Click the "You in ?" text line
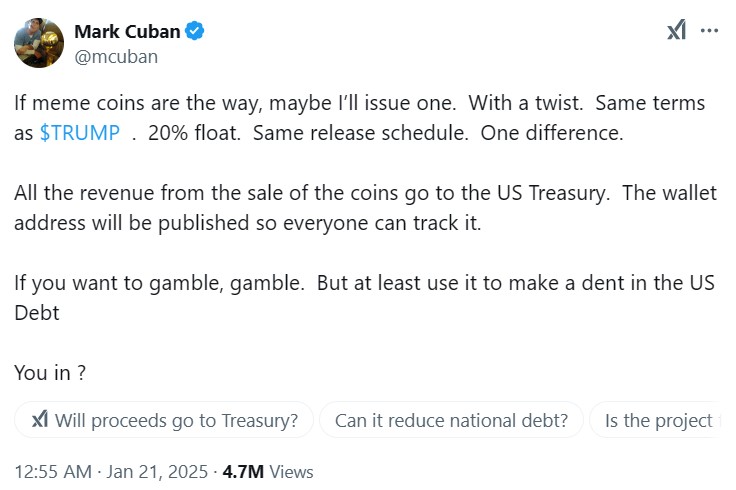This screenshot has width=736, height=490. click(x=50, y=372)
